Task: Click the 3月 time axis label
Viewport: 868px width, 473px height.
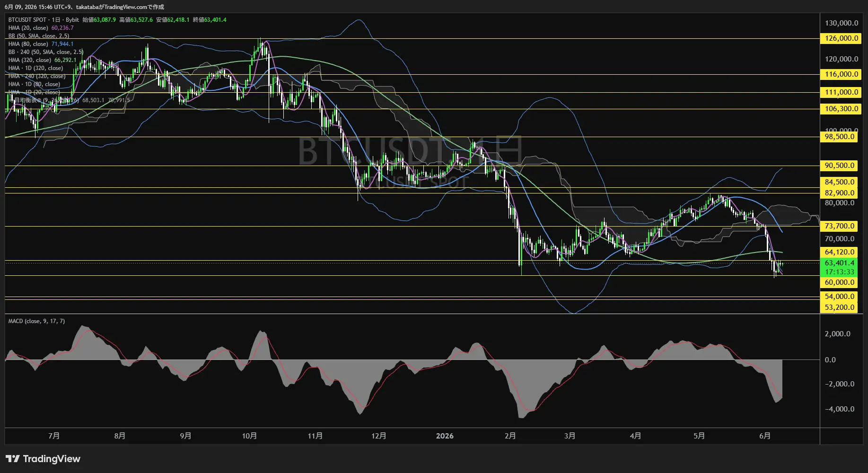Action: click(x=570, y=436)
